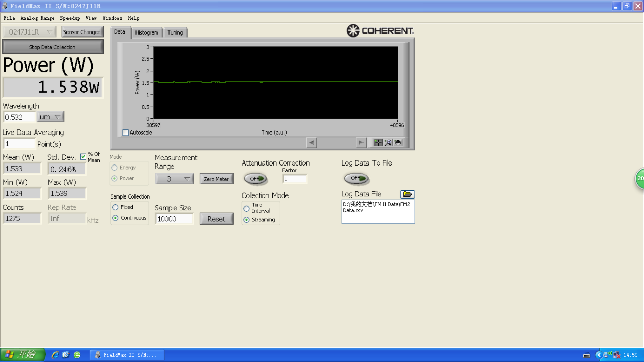Show hidden system tray icons
Viewport: 644px width, 362px height.
coord(598,355)
